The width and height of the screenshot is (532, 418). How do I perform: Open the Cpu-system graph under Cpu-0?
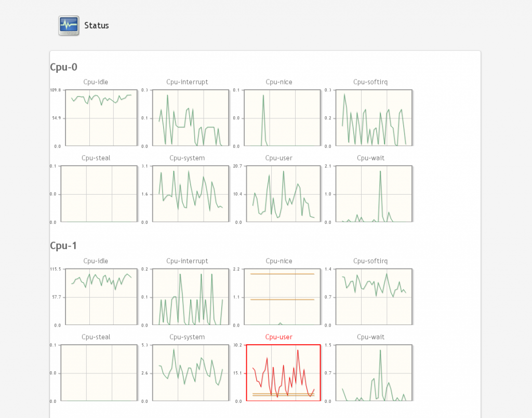pyautogui.click(x=191, y=194)
